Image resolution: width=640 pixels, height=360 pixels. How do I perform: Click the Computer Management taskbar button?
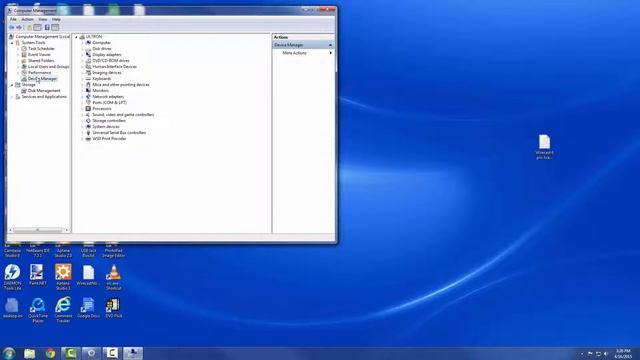click(133, 353)
